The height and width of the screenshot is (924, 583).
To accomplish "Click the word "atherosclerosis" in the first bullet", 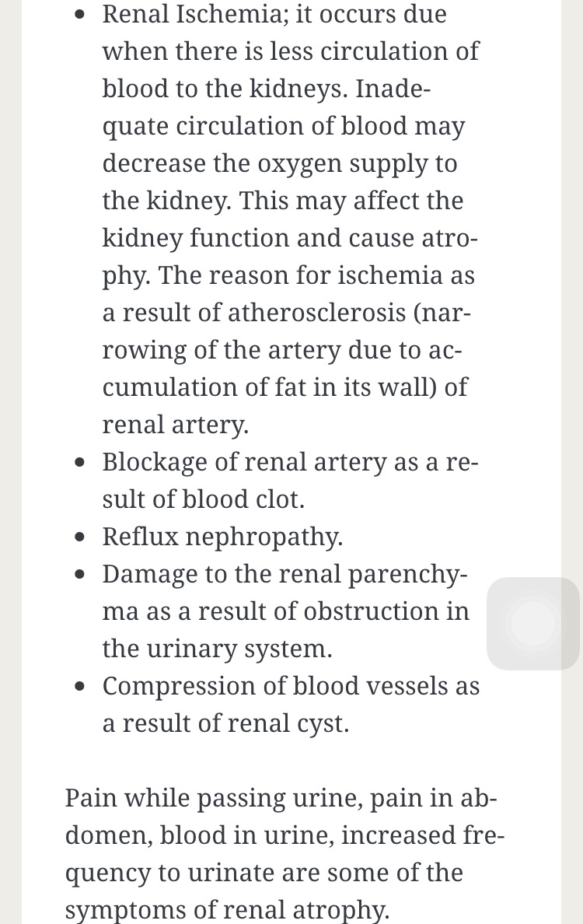I will (317, 313).
